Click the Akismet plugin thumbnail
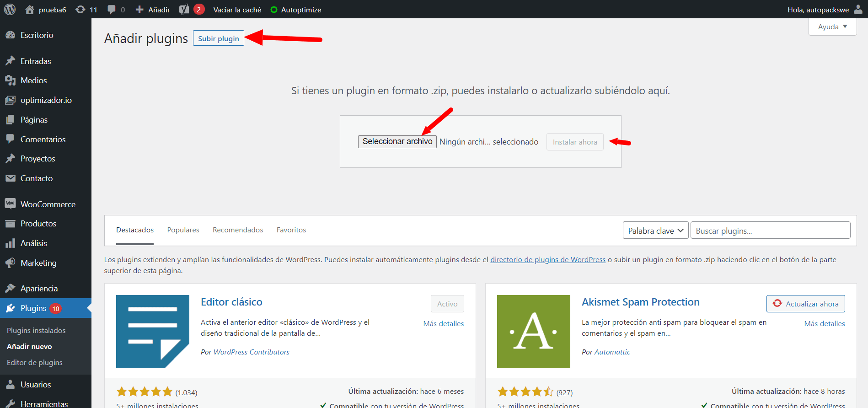 [x=534, y=332]
